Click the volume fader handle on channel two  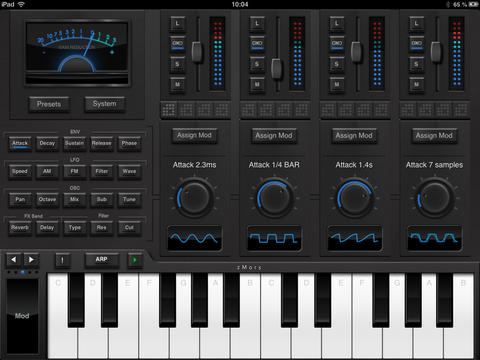(277, 69)
